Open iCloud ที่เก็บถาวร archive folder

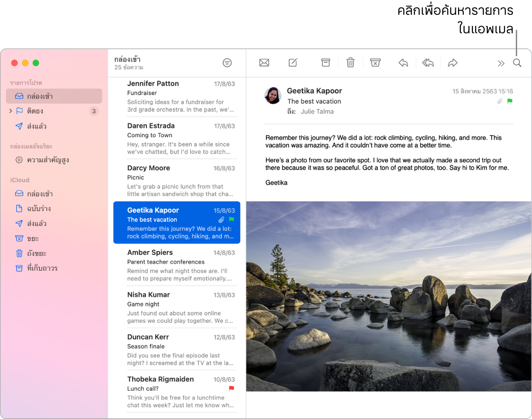[x=54, y=268]
